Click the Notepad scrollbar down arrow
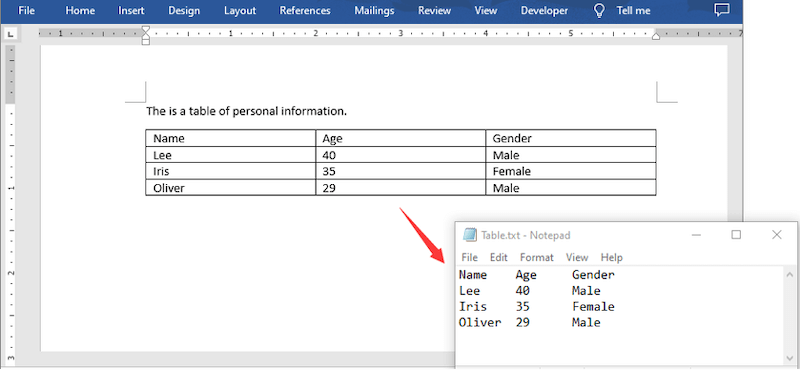 coord(790,358)
